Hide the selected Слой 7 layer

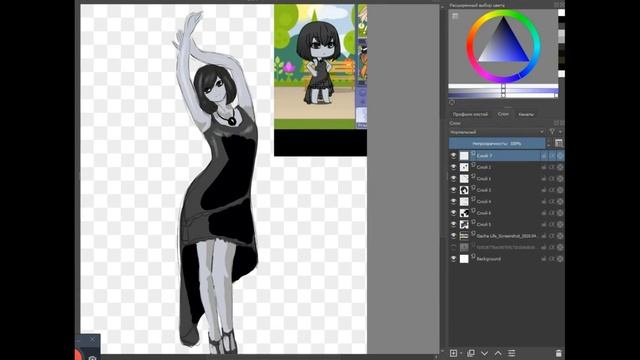[453, 156]
